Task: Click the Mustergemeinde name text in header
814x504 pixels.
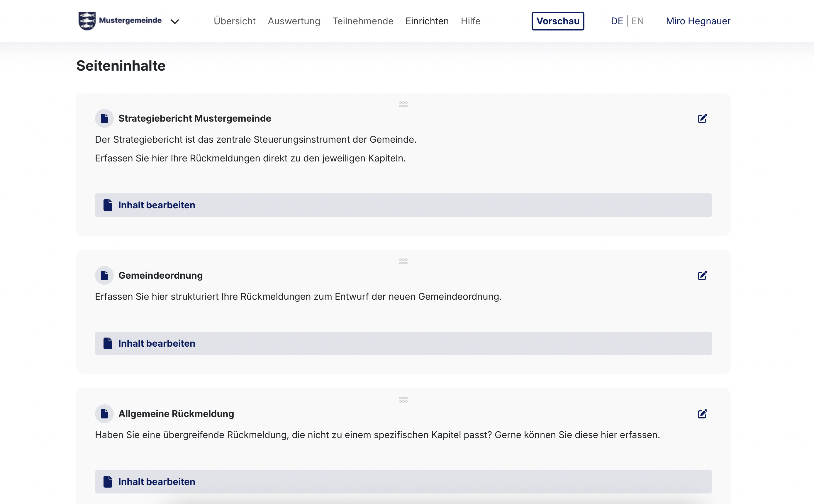Action: pyautogui.click(x=130, y=20)
